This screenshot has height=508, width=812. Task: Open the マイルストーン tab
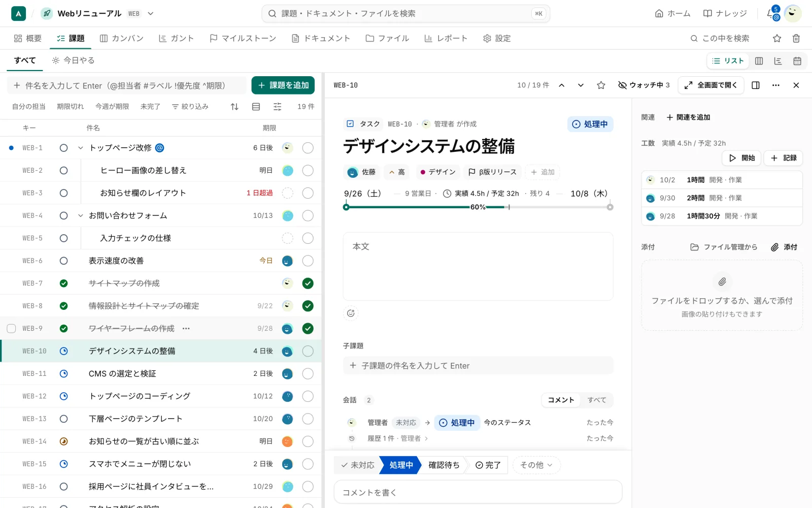[x=243, y=39]
